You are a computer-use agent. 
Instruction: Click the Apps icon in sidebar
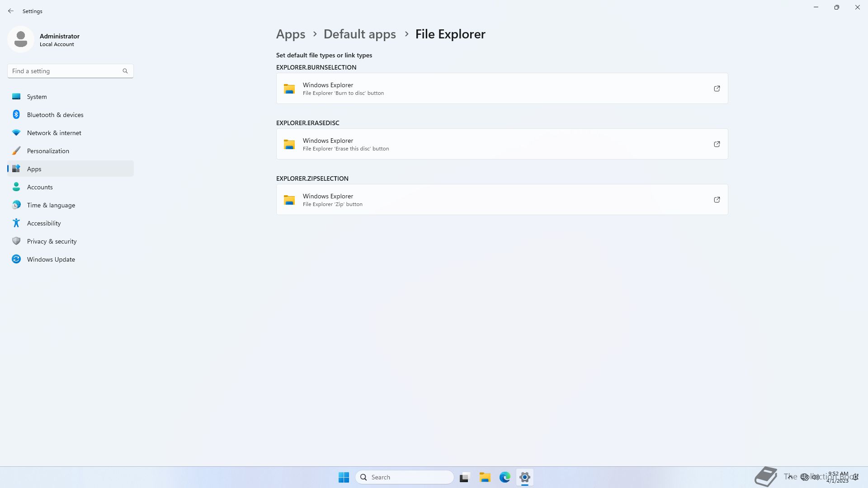[x=16, y=169]
